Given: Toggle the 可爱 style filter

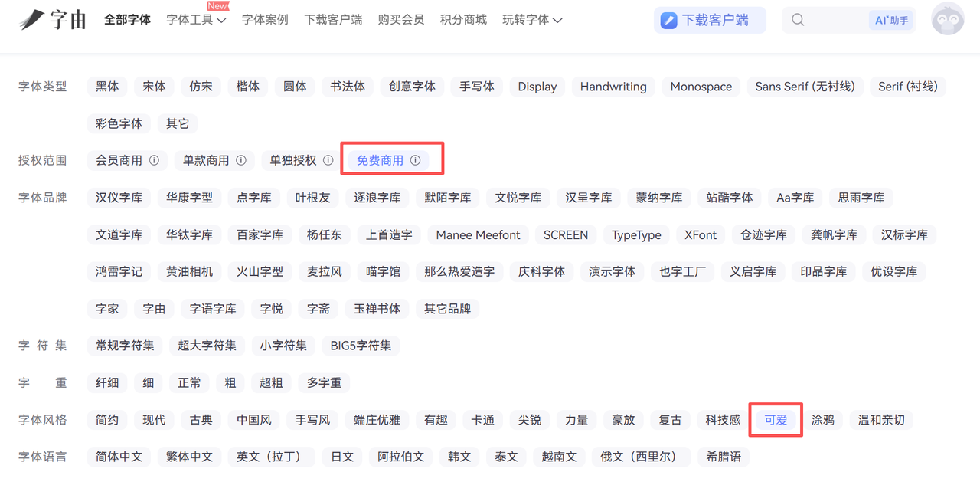Looking at the screenshot, I should pos(776,420).
